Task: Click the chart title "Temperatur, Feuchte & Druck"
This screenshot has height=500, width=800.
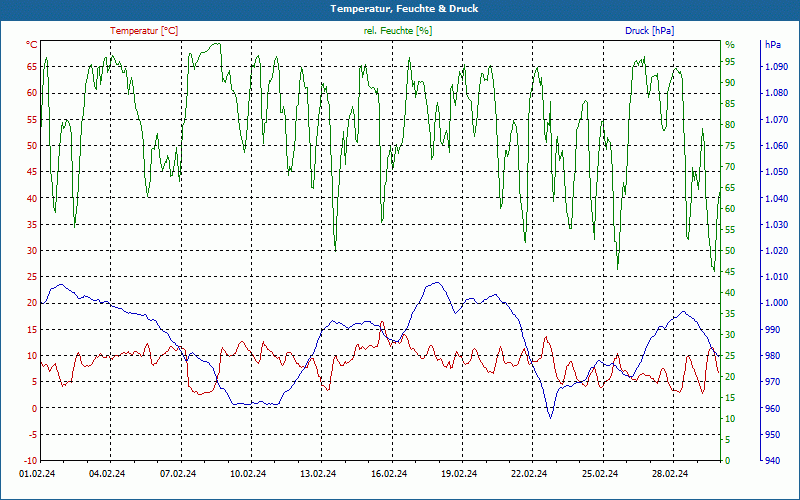Action: point(404,9)
